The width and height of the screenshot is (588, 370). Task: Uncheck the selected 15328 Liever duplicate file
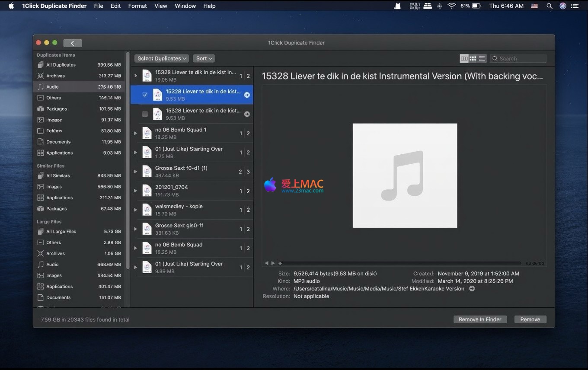(x=145, y=95)
